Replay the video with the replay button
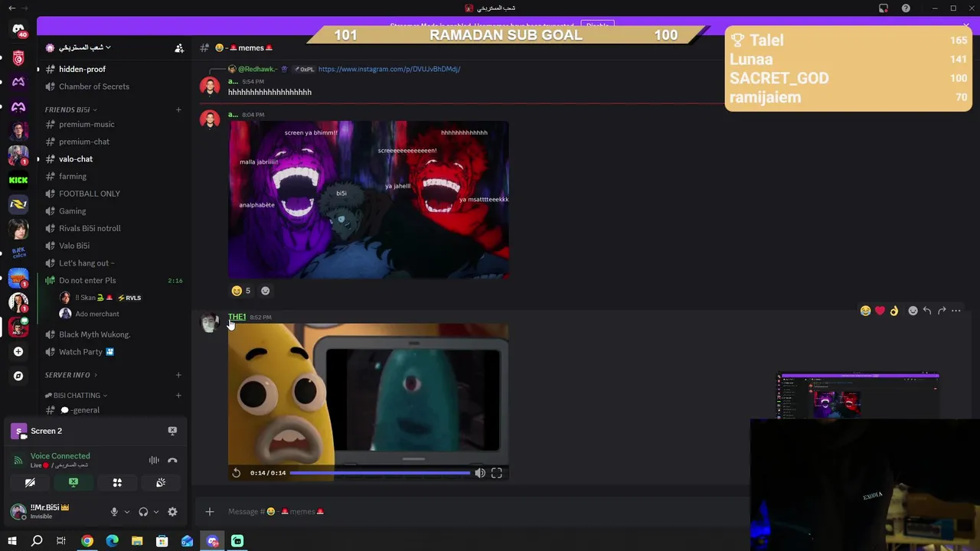Viewport: 980px width, 551px height. pos(237,473)
